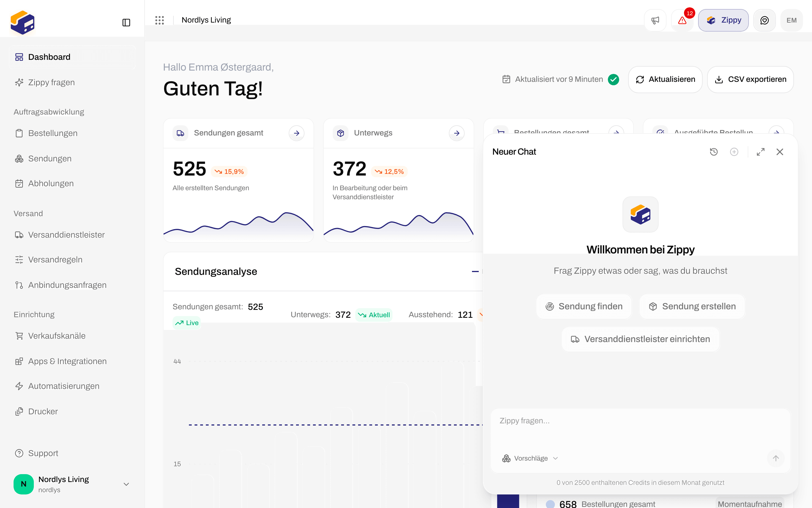The image size is (812, 508).
Task: Open Abholungen page
Action: (x=72, y=183)
